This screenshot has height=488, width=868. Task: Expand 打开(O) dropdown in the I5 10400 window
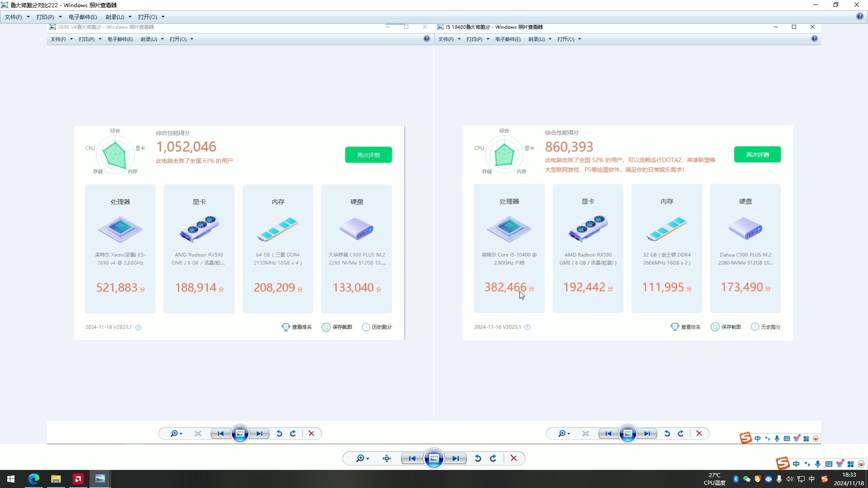tap(580, 39)
